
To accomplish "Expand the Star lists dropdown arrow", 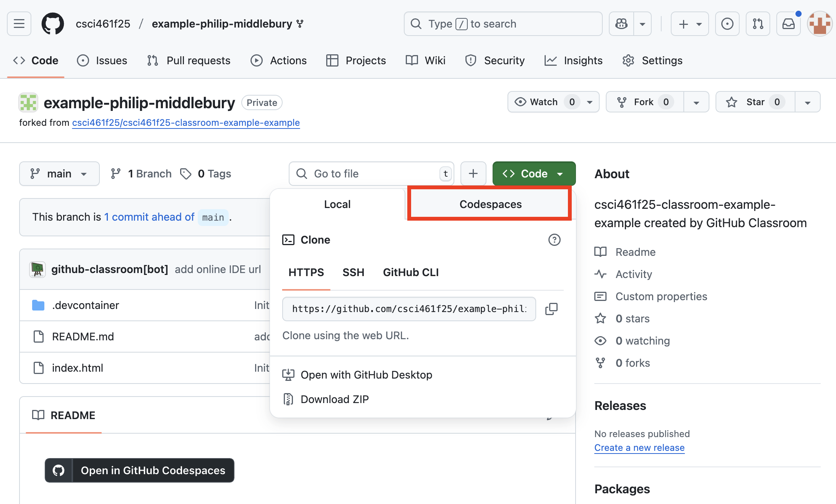I will coord(808,102).
